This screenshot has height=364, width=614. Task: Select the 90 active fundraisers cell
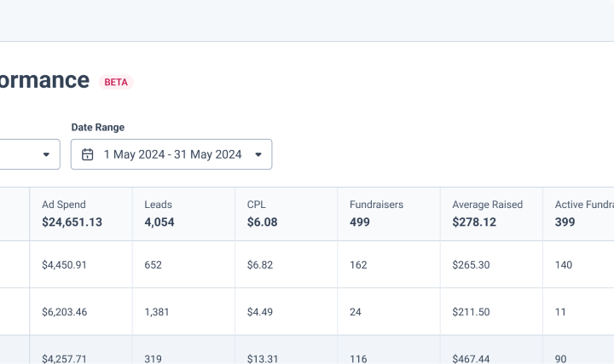tap(561, 359)
